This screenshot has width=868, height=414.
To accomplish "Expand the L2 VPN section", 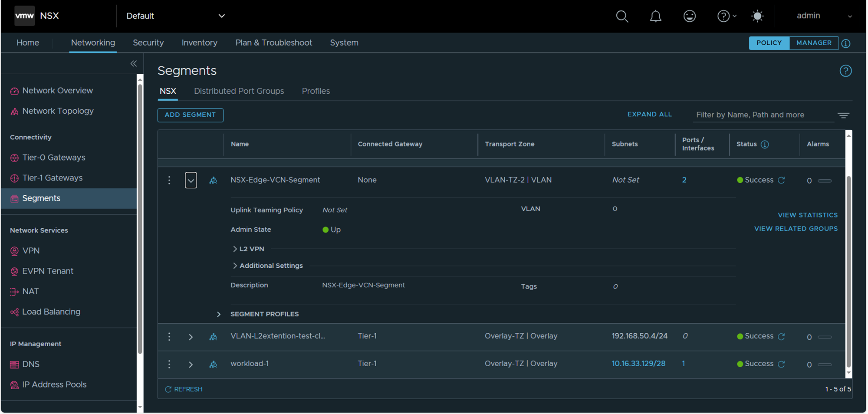I will pyautogui.click(x=249, y=249).
